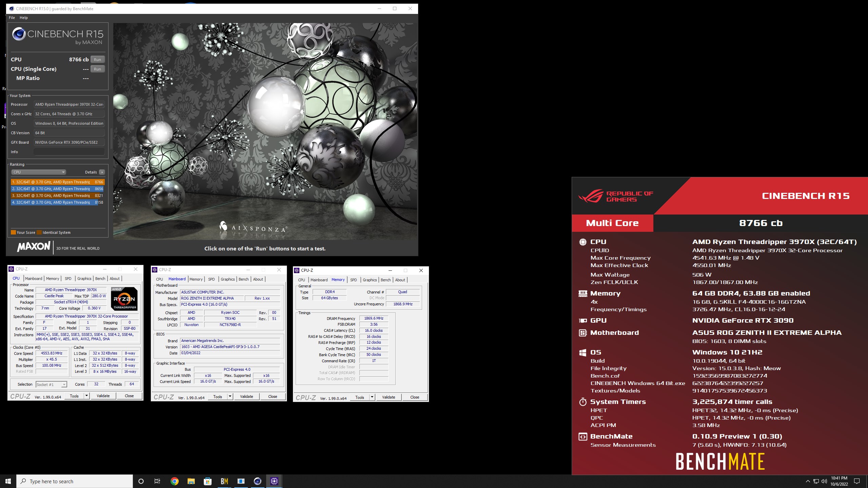Open Tools dropdown arrow in Memory window
This screenshot has height=488, width=868.
point(372,397)
